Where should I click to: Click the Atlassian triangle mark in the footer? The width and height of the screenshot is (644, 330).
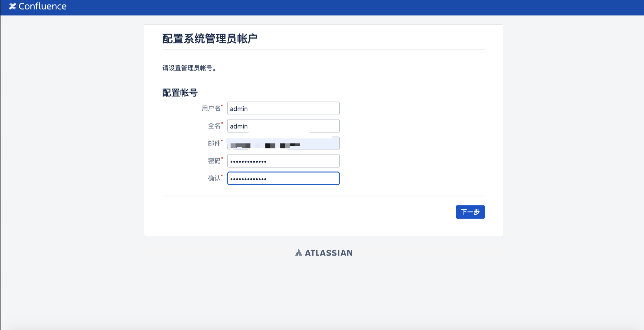pyautogui.click(x=299, y=253)
